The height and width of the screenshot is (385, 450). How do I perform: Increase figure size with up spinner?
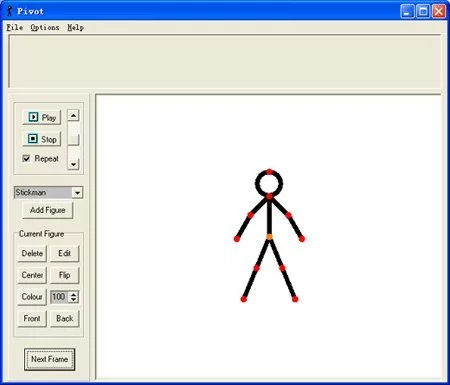pyautogui.click(x=74, y=294)
